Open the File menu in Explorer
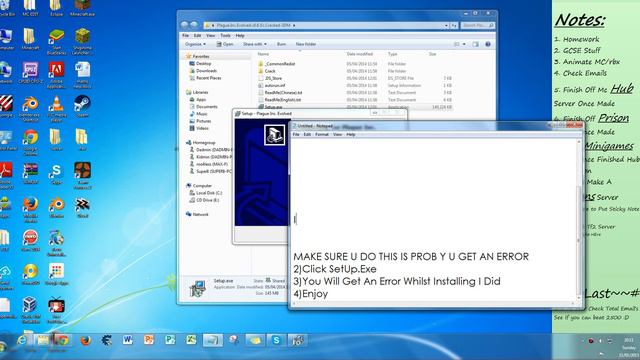Screen dimensions: 640x360 point(186,36)
